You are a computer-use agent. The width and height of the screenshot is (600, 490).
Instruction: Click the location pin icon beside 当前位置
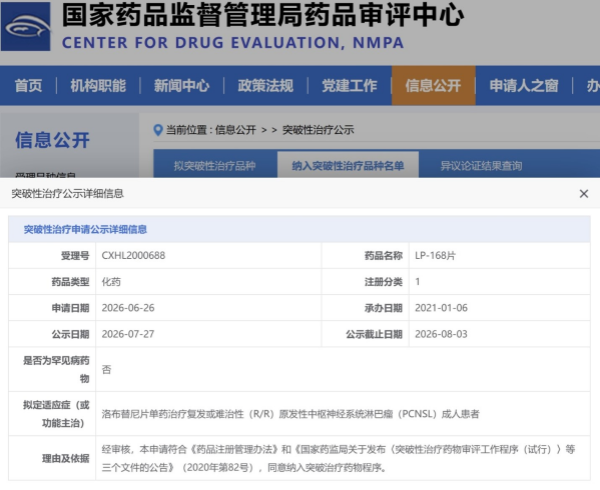[158, 130]
